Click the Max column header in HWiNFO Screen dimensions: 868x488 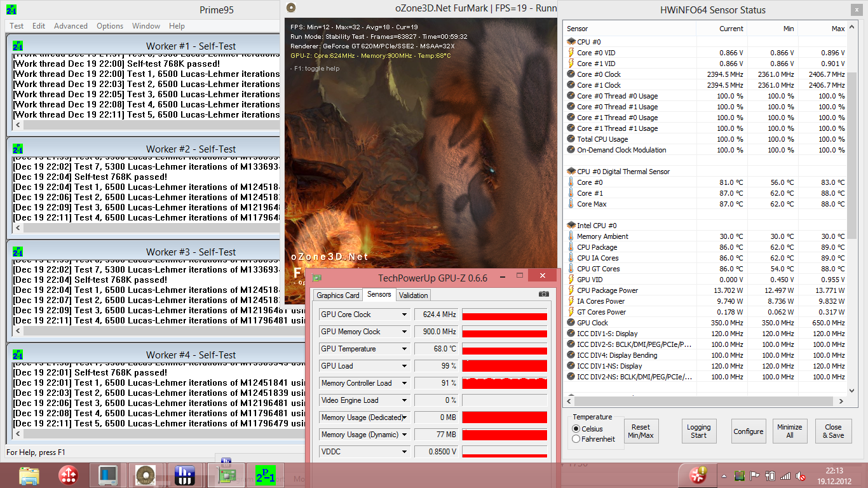(823, 29)
